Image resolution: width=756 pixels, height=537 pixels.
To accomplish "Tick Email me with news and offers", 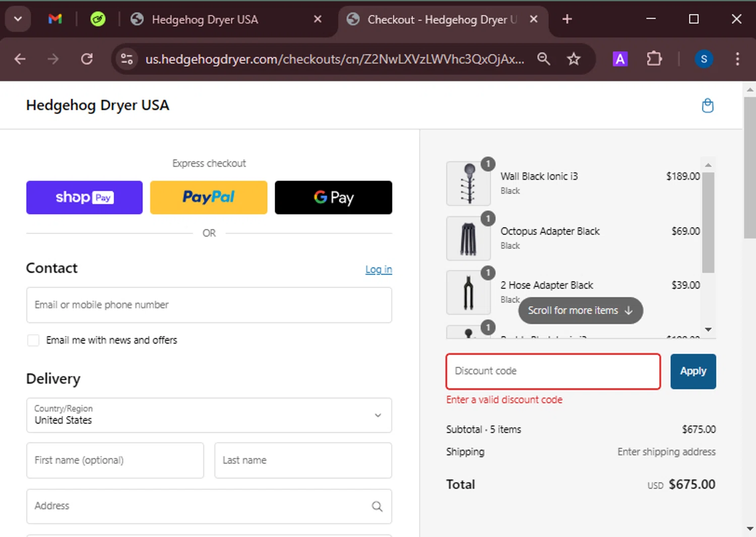I will coord(33,341).
